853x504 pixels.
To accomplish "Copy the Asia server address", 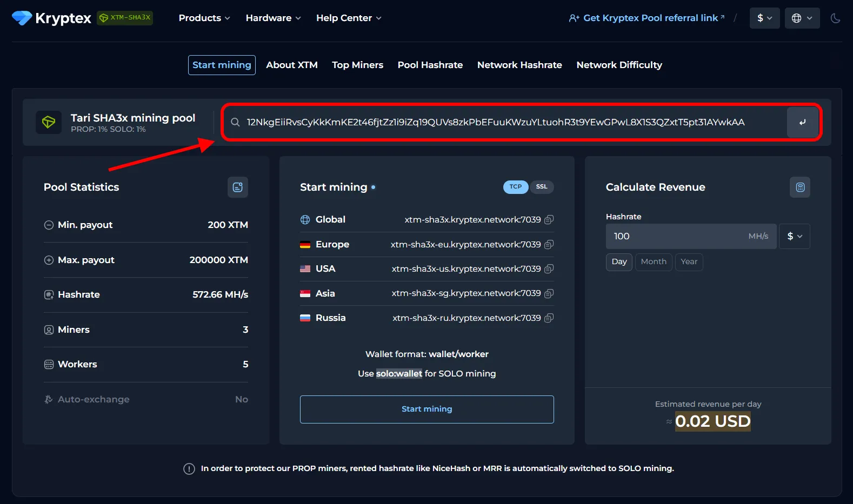I will (x=549, y=294).
